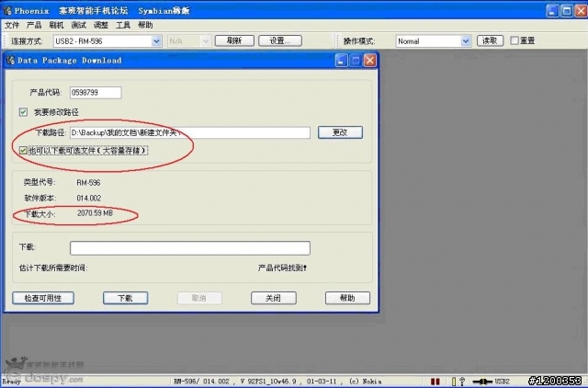Click the 关闭 close button
The width and height of the screenshot is (588, 388).
pos(274,298)
